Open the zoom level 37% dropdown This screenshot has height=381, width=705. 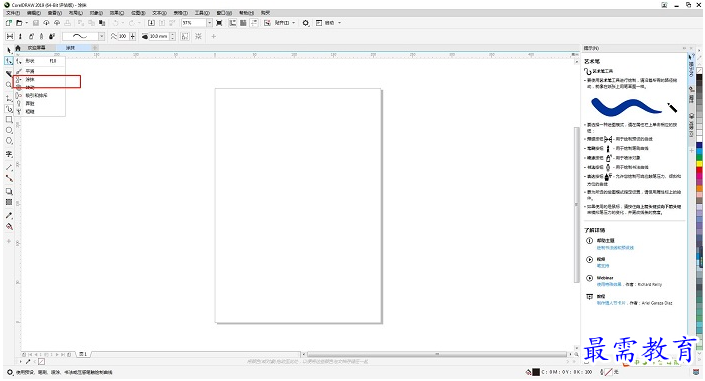coord(210,22)
